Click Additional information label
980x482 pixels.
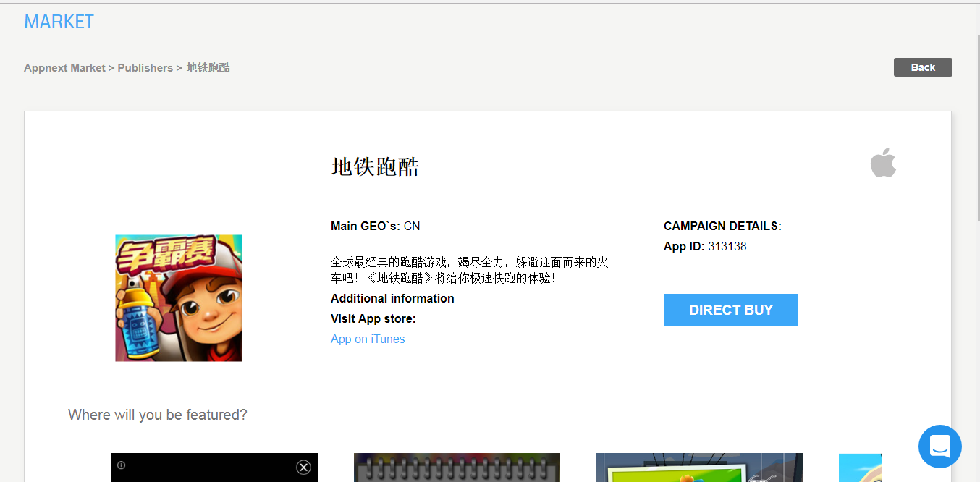(x=392, y=298)
